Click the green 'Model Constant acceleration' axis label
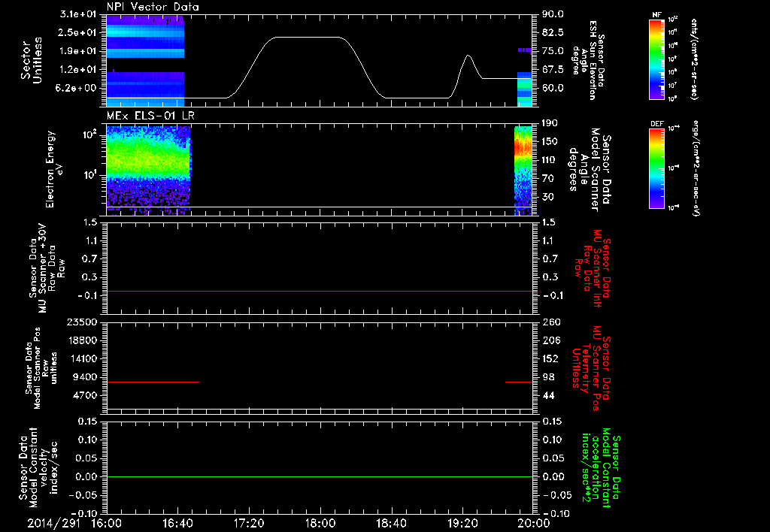This screenshot has height=532, width=770. (x=600, y=468)
